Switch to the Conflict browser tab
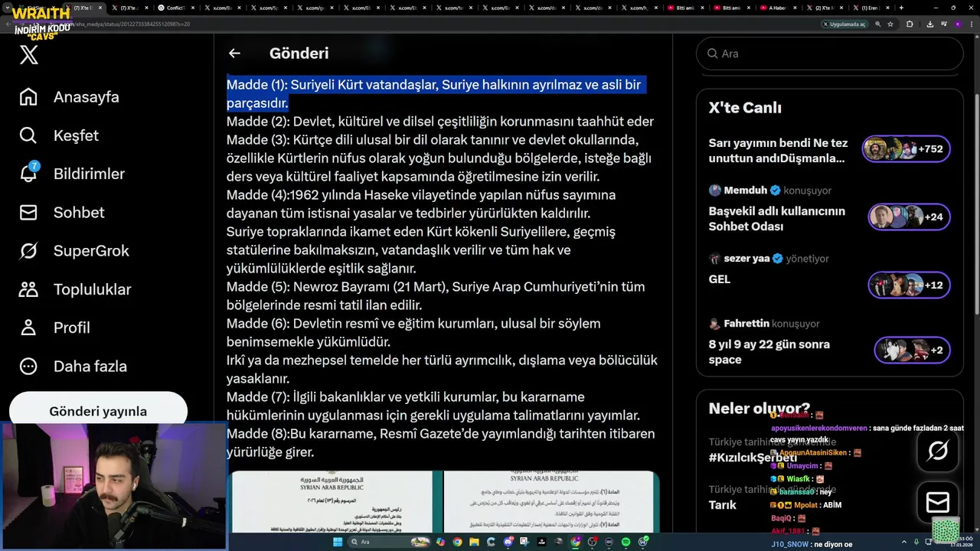The height and width of the screenshot is (551, 980). pyautogui.click(x=175, y=8)
